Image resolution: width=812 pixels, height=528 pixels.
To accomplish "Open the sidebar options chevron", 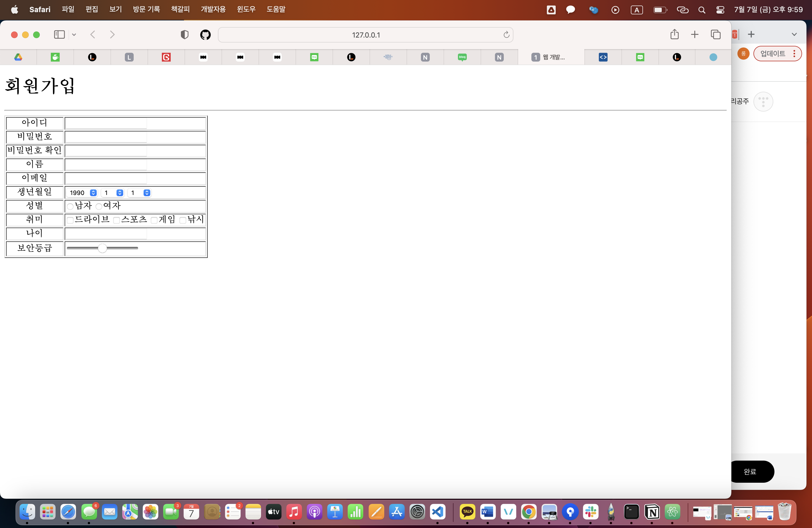I will coord(74,35).
